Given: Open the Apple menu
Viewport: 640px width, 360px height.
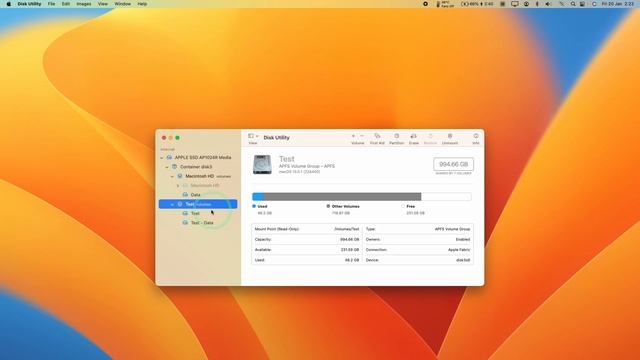Looking at the screenshot, I should click(x=9, y=4).
